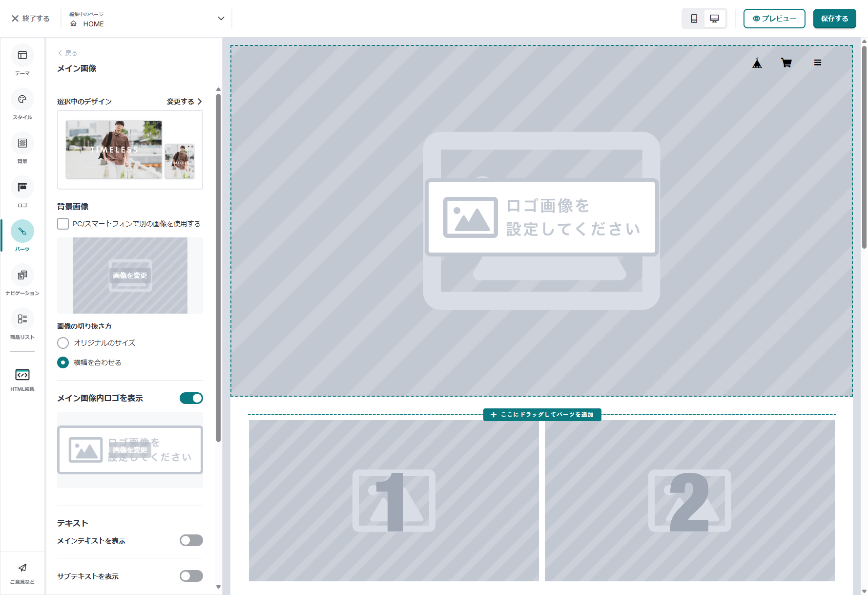The image size is (868, 595).
Task: Go back using the 戻る link
Action: (68, 53)
